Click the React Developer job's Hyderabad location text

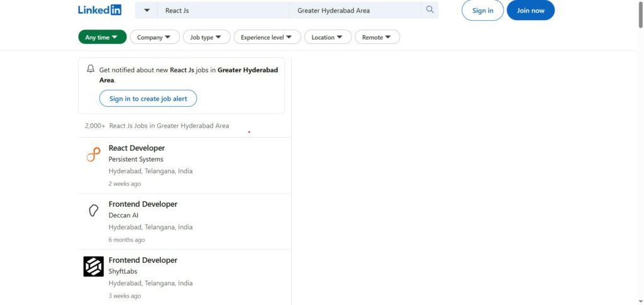point(151,171)
